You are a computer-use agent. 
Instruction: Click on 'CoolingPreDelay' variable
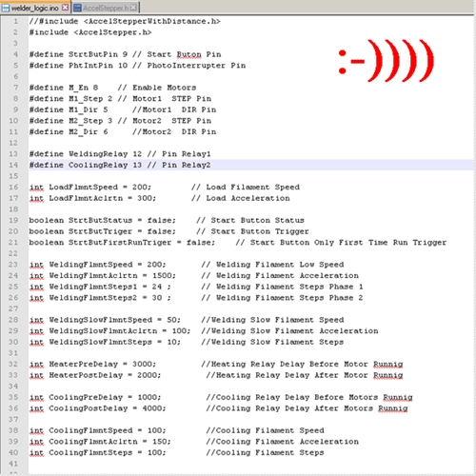click(86, 398)
